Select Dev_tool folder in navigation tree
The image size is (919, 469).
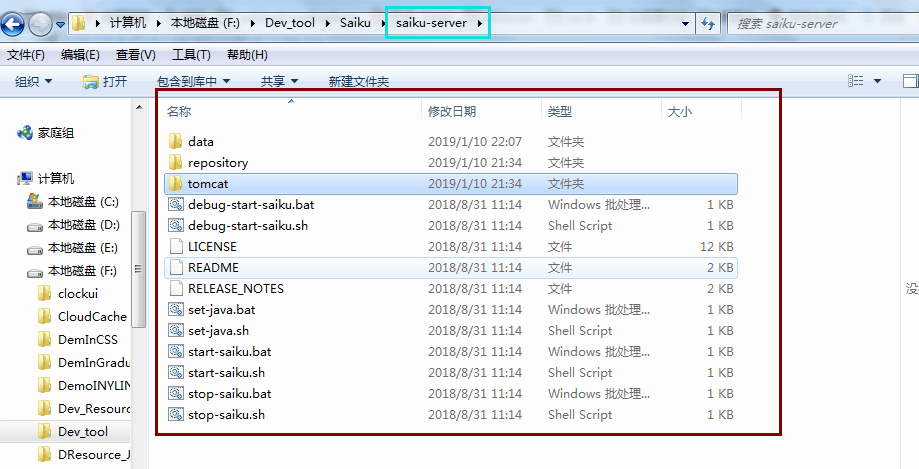pos(83,431)
